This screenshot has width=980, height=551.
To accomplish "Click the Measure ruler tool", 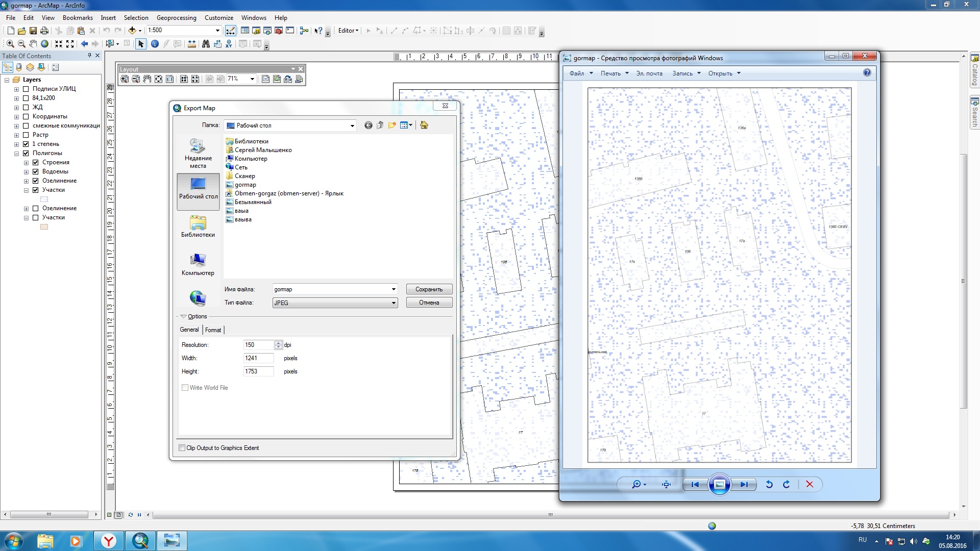I will [x=192, y=44].
